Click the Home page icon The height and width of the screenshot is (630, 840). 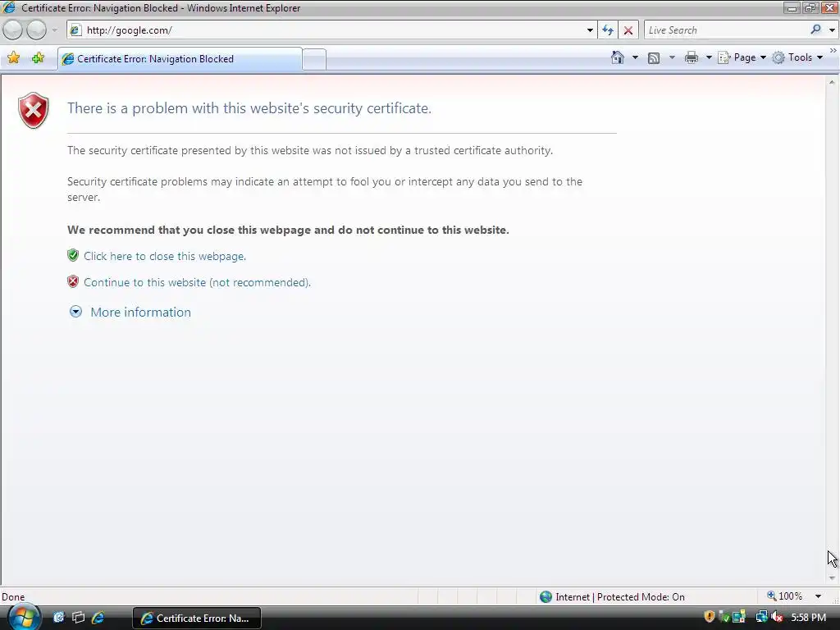pyautogui.click(x=618, y=57)
